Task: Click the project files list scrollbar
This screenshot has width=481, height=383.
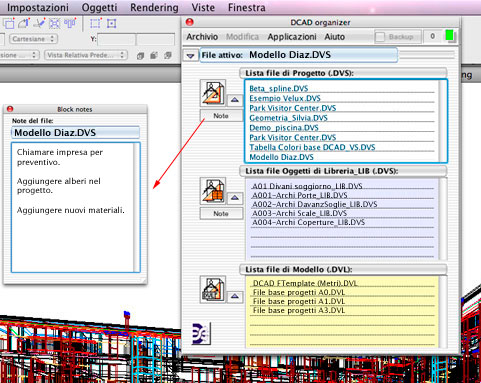Action: click(x=443, y=121)
